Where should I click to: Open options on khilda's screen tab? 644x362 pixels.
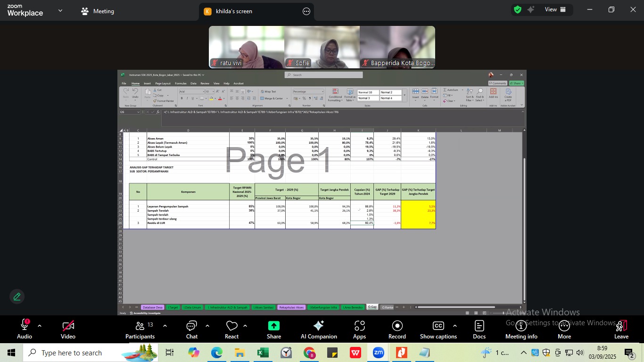306,11
